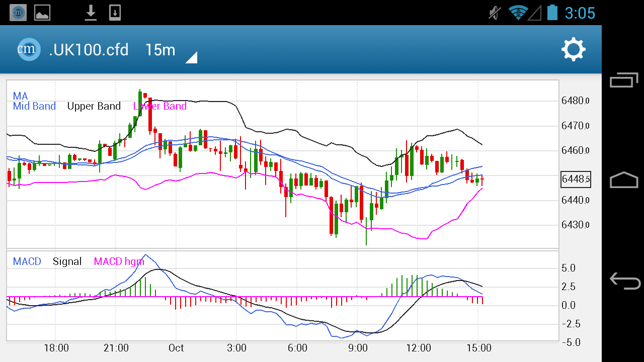644x362 pixels.
Task: Open the picture notification in status bar
Action: click(42, 12)
